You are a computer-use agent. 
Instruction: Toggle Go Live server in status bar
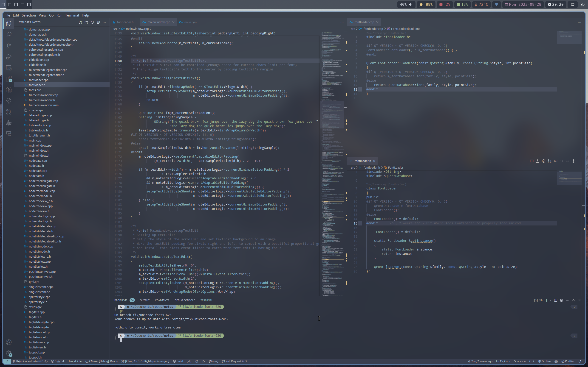coord(545,361)
